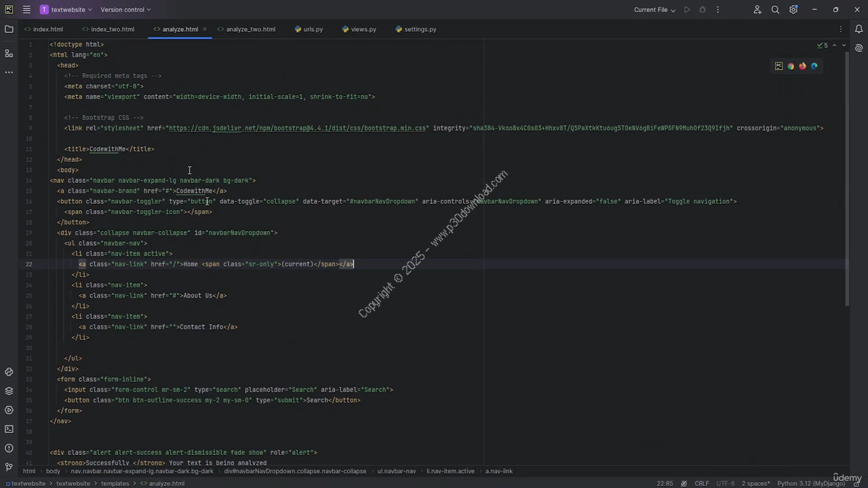The image size is (868, 488).
Task: Click the body breadcrumb
Action: [53, 471]
